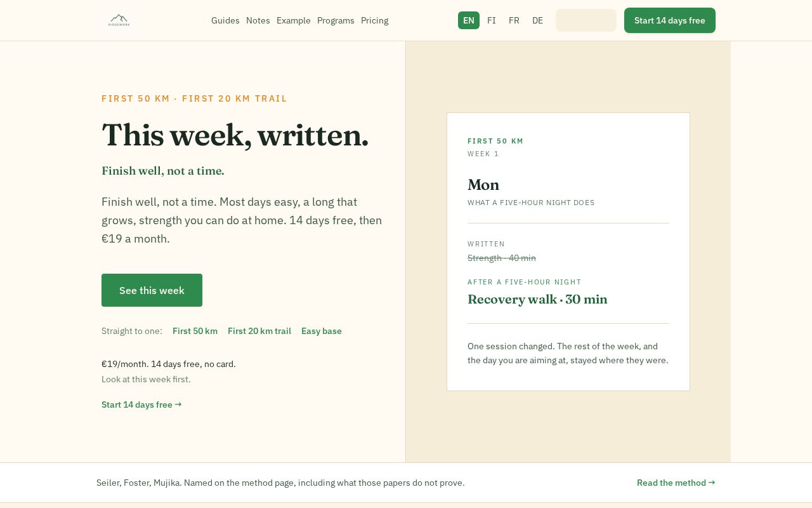
Task: Click the blank beige header button
Action: (x=586, y=20)
